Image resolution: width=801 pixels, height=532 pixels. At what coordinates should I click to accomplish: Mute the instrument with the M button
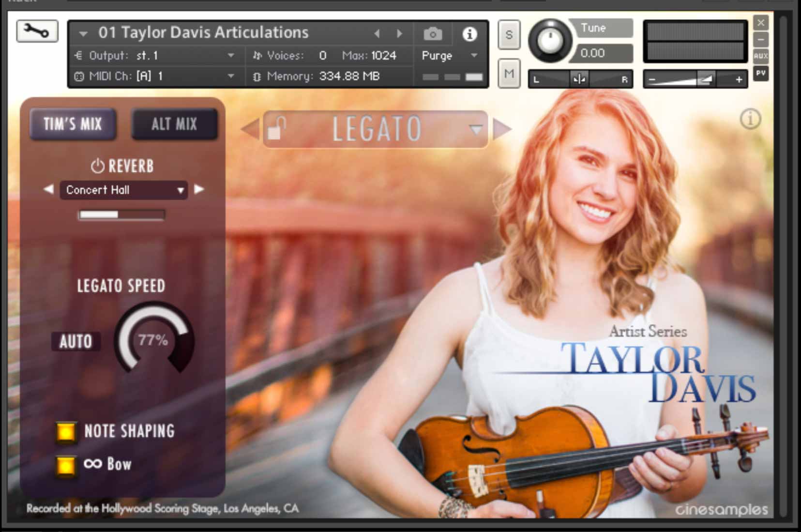coord(508,74)
